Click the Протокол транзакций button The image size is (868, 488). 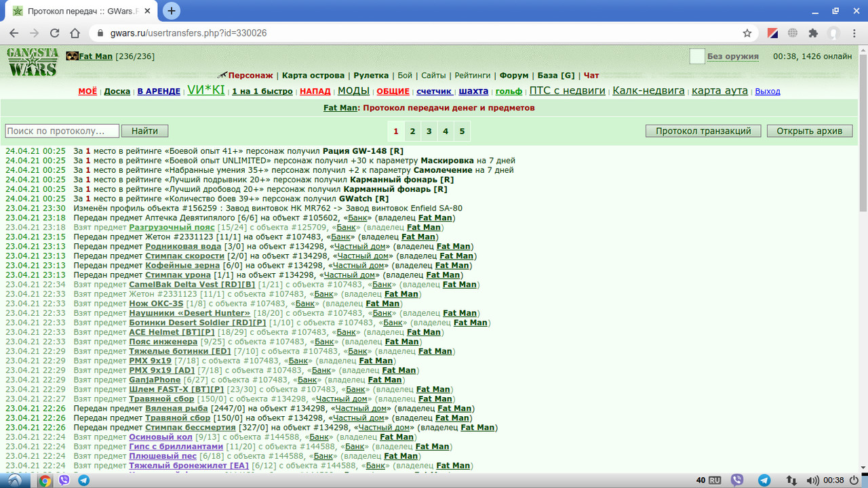[x=703, y=131]
